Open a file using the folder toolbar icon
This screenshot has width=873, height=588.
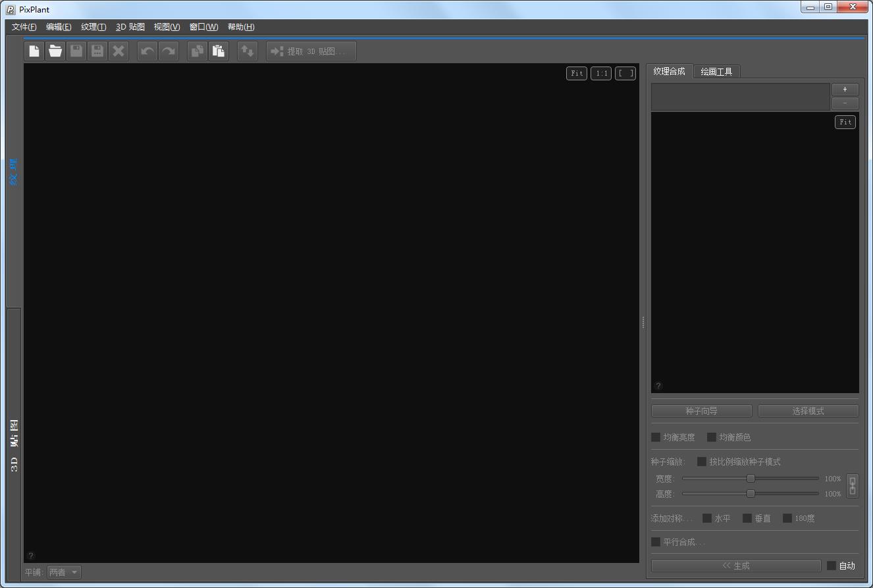[x=55, y=51]
